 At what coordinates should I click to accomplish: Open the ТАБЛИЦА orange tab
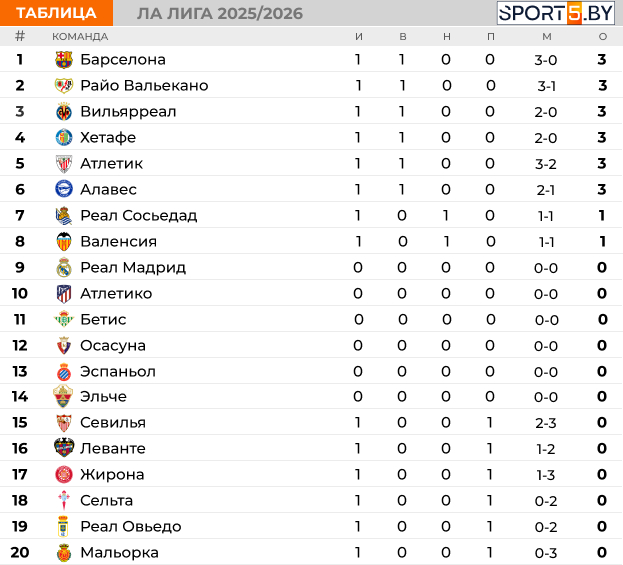point(56,13)
